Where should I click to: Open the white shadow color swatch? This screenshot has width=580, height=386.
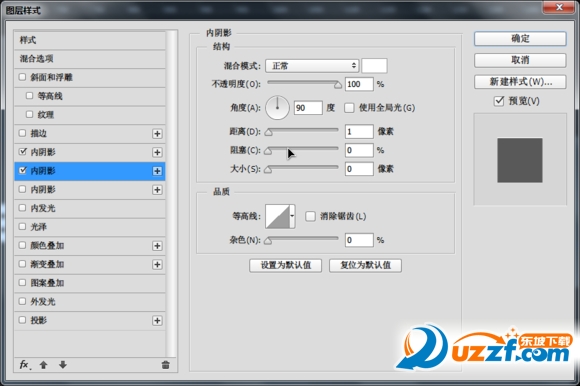click(374, 66)
